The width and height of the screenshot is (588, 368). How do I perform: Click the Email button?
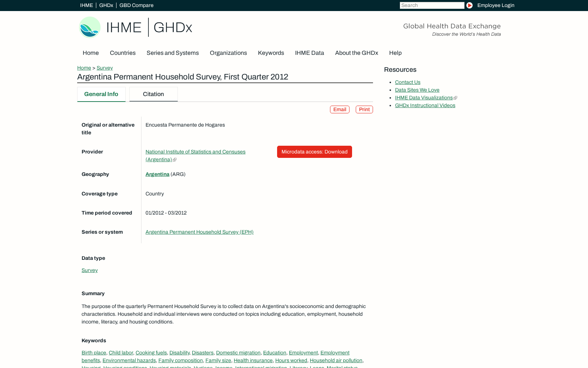(340, 109)
